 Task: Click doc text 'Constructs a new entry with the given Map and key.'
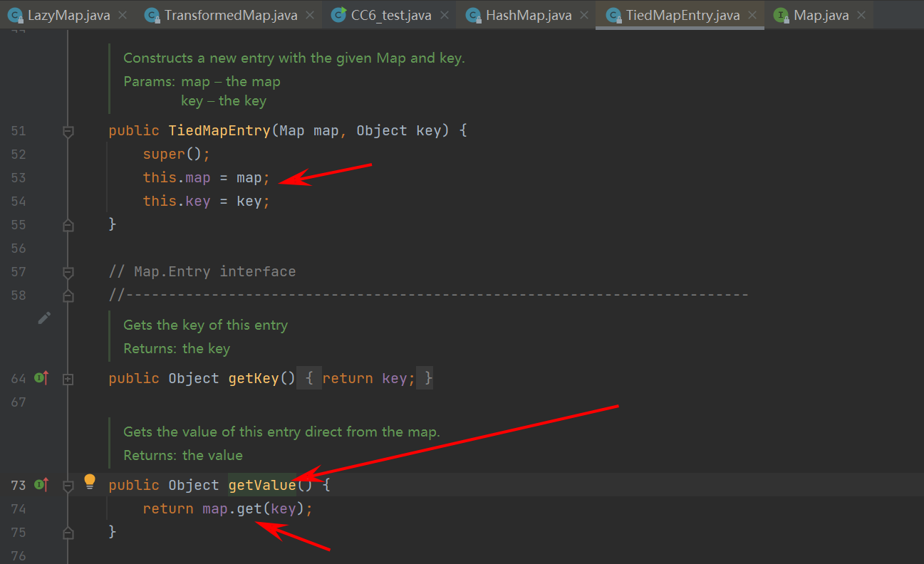pyautogui.click(x=294, y=58)
